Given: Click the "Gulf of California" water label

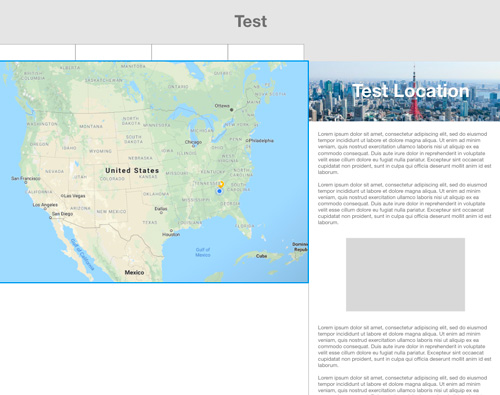Looking at the screenshot, I should (82, 255).
